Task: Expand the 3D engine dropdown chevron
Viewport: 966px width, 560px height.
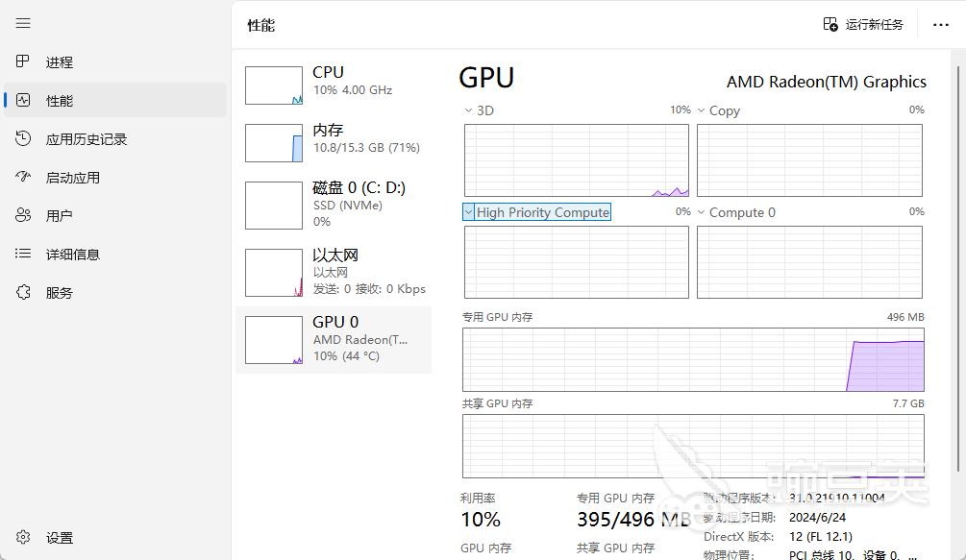Action: tap(468, 110)
